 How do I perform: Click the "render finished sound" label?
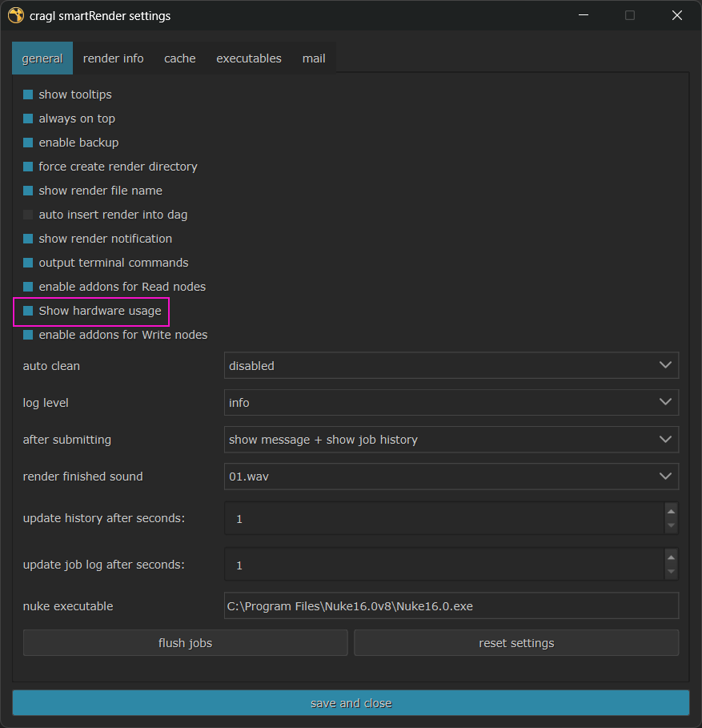coord(82,477)
